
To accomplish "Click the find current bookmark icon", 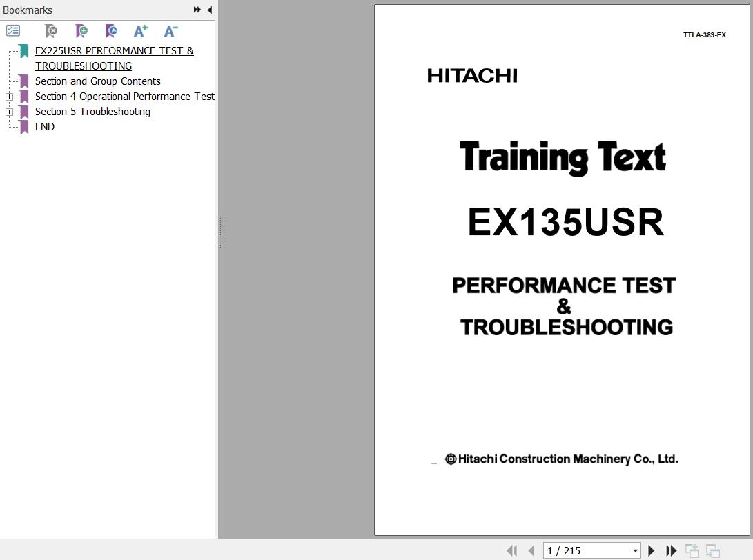I will 111,31.
